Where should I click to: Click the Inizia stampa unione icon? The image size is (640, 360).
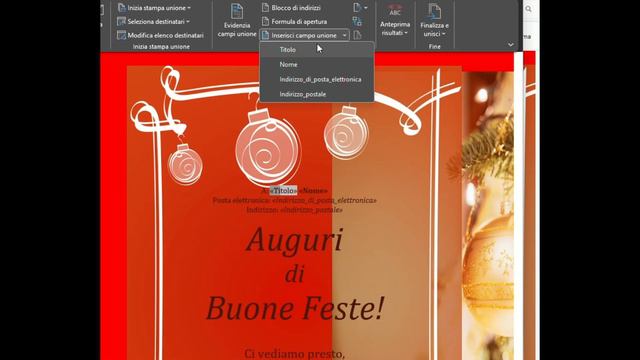click(122, 8)
